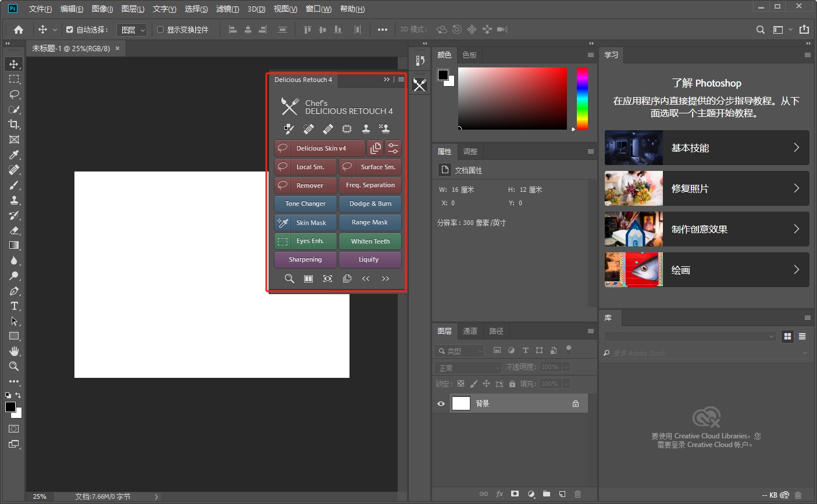
Task: Open the 图层 auto-select dropdown
Action: [x=131, y=30]
